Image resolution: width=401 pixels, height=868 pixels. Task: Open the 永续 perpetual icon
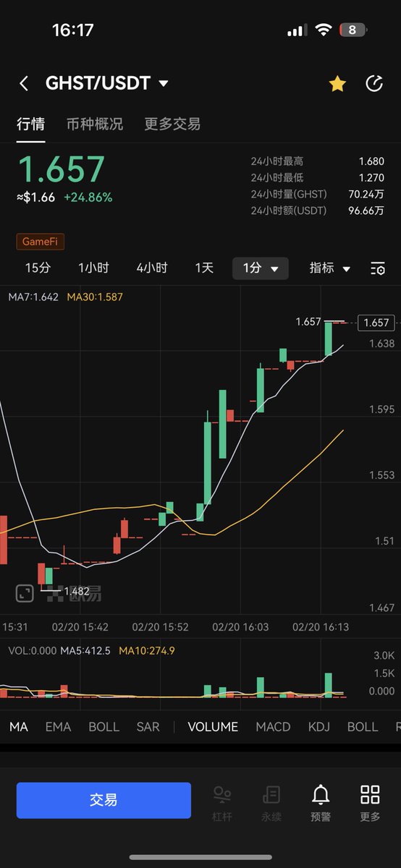[x=271, y=804]
